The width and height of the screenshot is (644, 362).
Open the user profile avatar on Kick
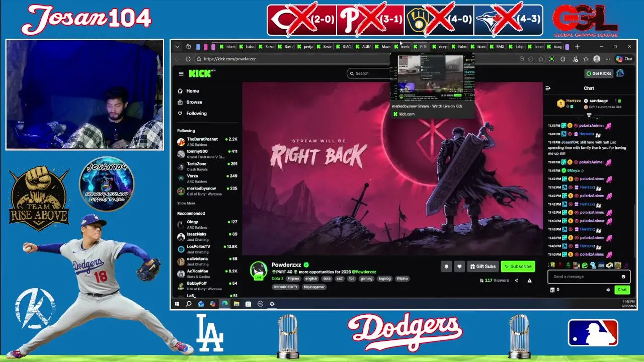(620, 73)
